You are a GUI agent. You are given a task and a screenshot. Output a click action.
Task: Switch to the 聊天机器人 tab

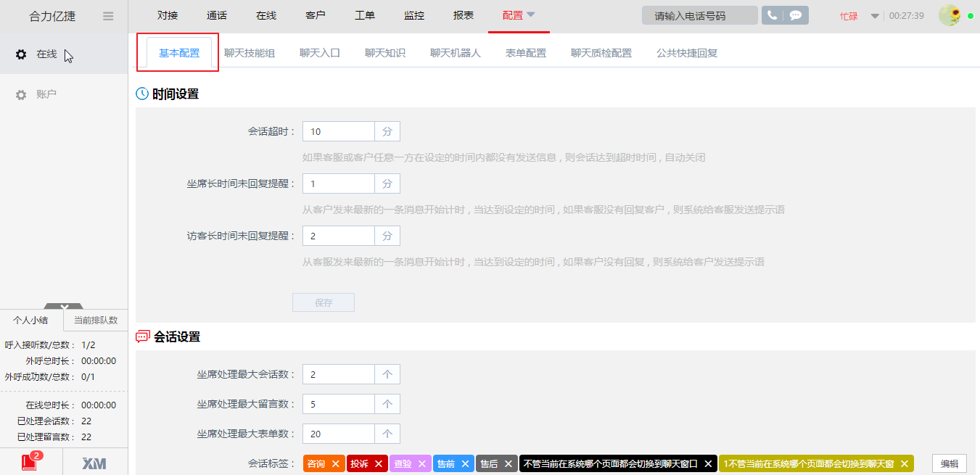(456, 52)
